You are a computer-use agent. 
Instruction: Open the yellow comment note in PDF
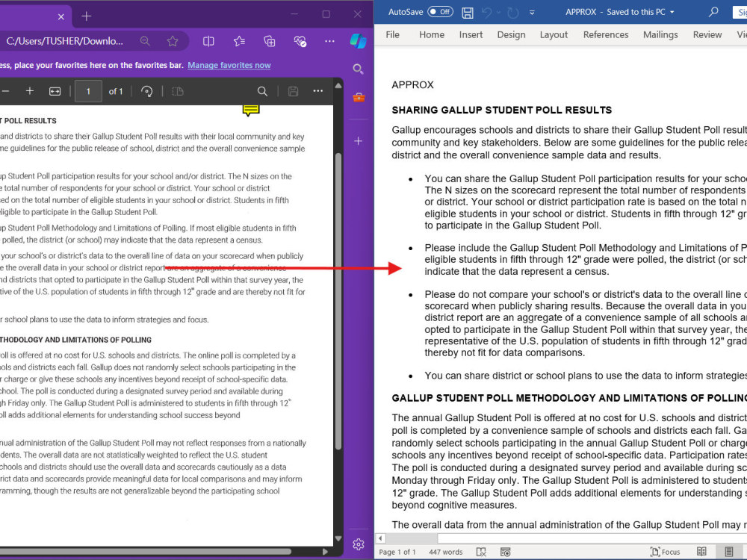pos(251,111)
